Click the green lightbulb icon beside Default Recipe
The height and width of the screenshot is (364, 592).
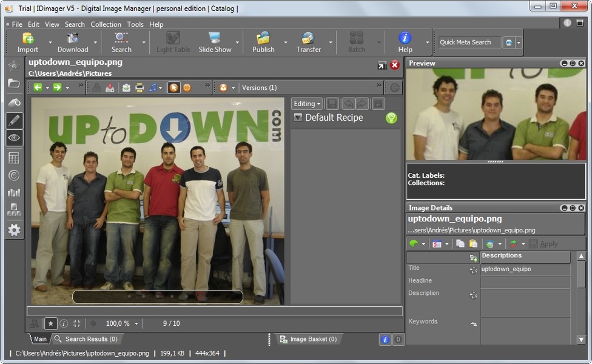(391, 118)
